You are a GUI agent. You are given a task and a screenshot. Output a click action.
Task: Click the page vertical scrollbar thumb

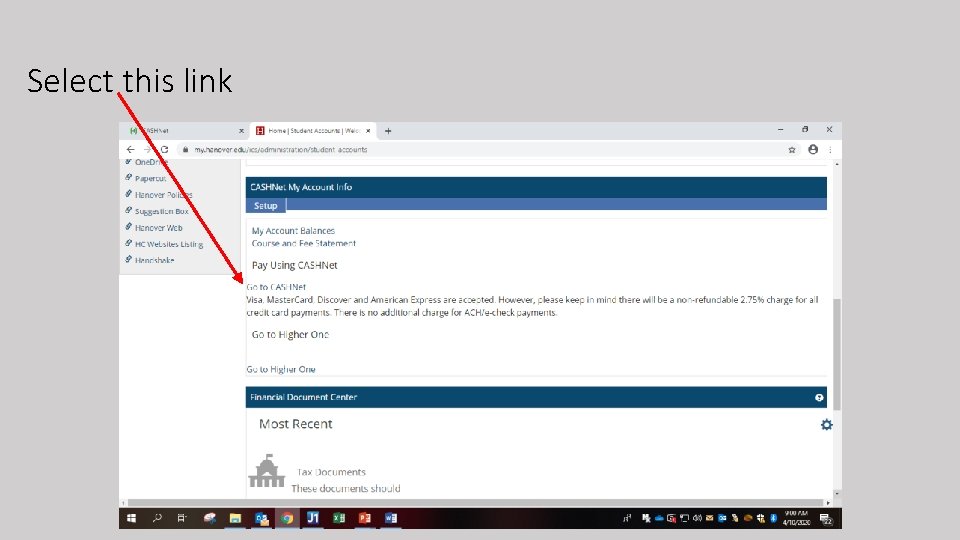coord(837,354)
